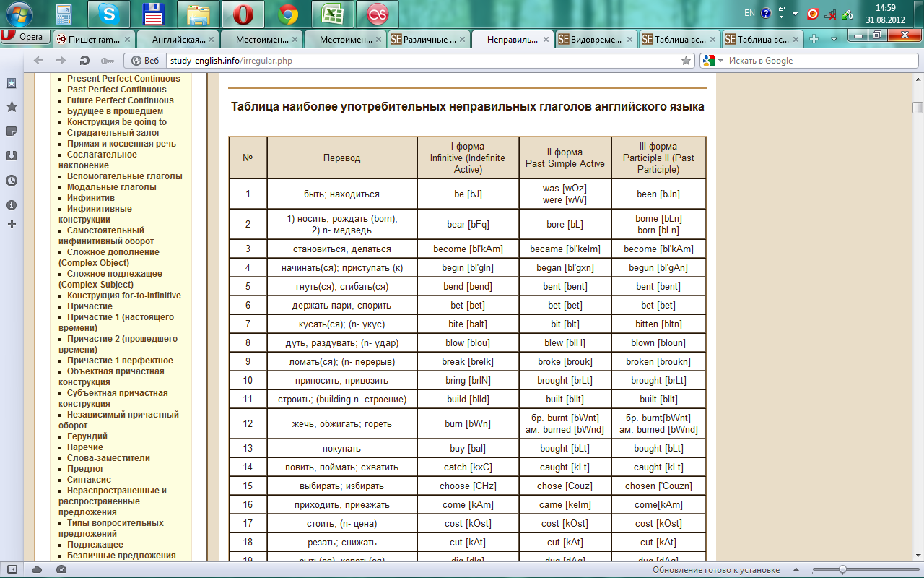The image size is (924, 578).
Task: Select first Таблица вс... tab
Action: (x=681, y=40)
